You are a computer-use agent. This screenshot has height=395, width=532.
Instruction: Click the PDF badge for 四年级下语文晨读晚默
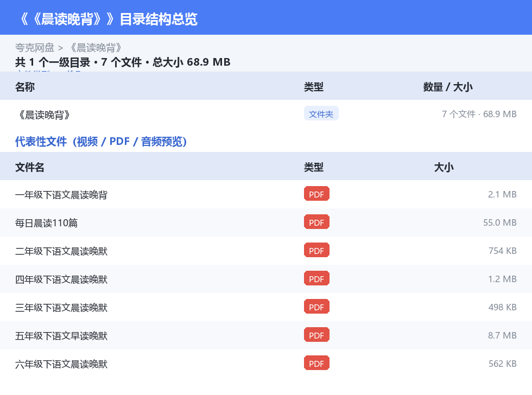(x=316, y=278)
